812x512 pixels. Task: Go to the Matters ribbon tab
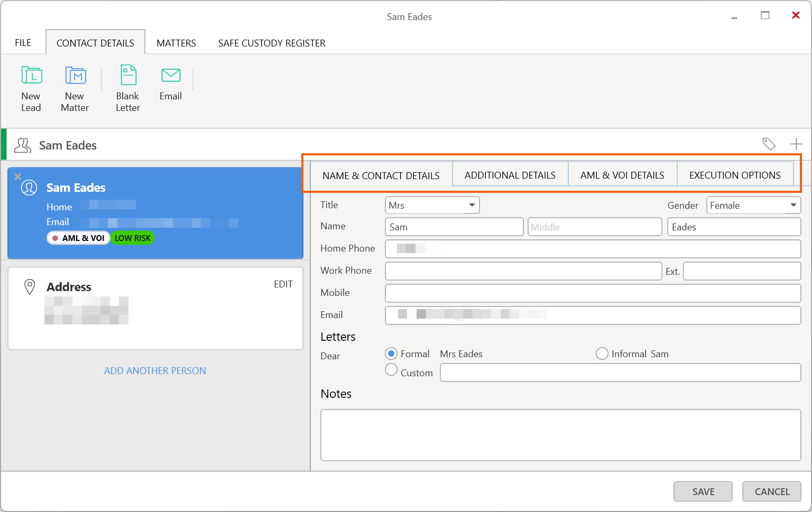point(176,43)
